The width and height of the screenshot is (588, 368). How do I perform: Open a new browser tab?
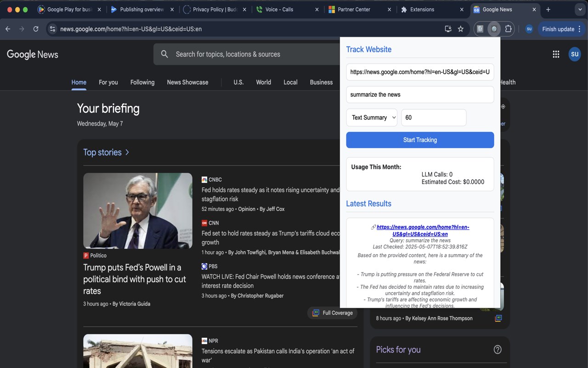548,9
